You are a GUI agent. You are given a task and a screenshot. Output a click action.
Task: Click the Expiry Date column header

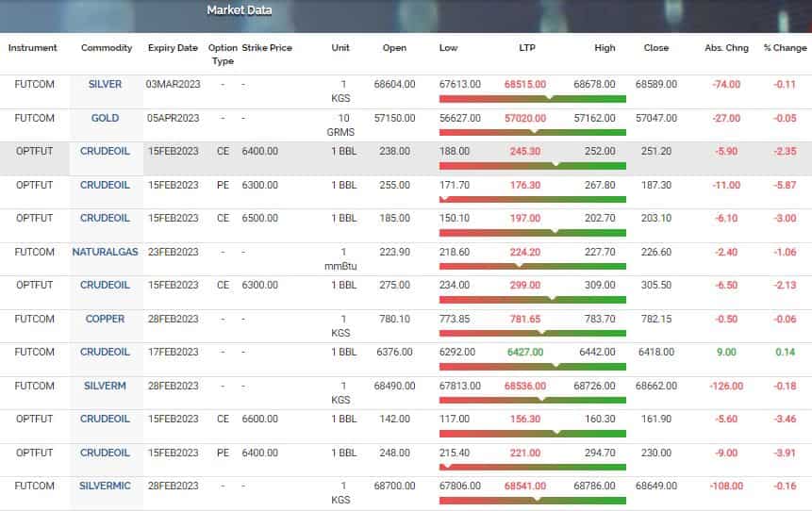click(x=173, y=48)
